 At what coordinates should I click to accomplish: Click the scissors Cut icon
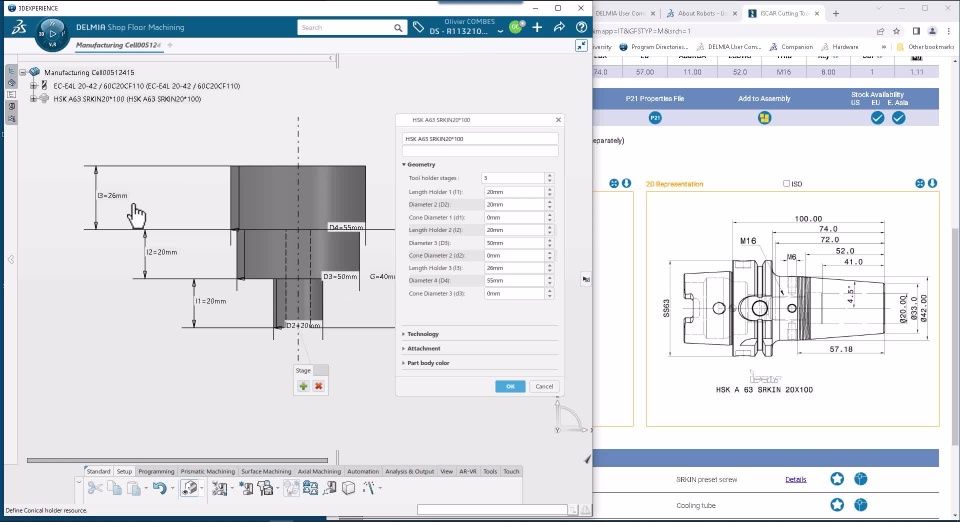[95, 488]
